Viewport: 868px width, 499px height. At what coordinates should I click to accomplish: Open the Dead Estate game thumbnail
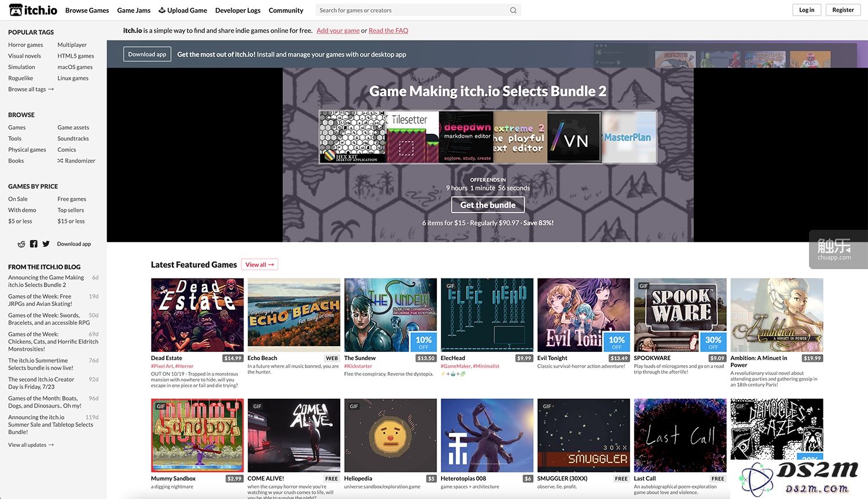click(197, 315)
